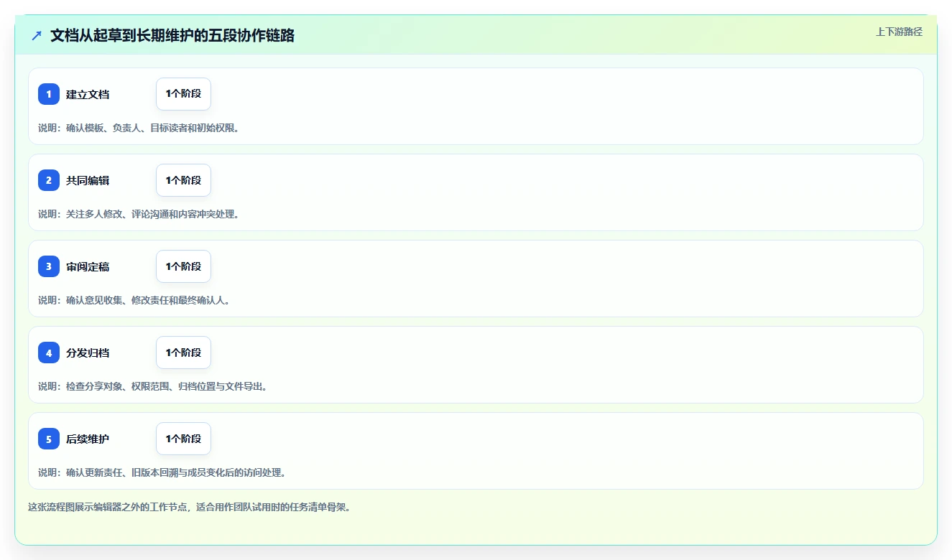
Task: Click the 1个阶段 button in the 分发归档 row
Action: click(x=183, y=353)
